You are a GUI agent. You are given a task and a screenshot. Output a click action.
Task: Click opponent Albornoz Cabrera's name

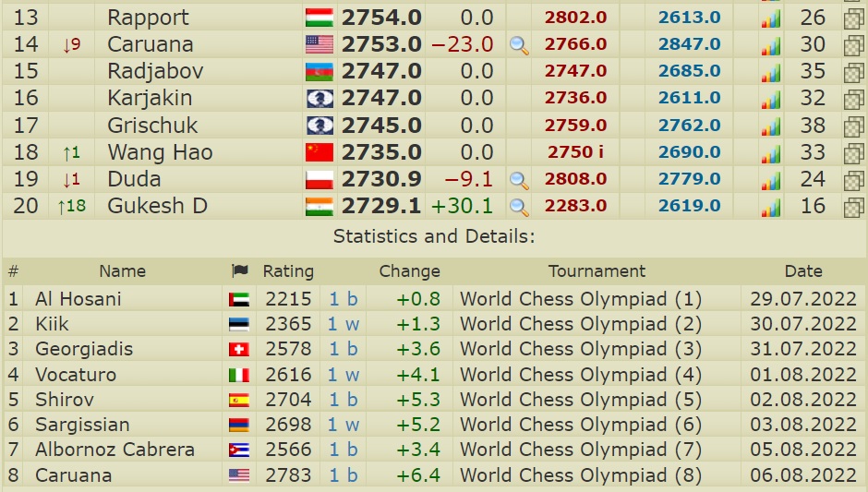(115, 450)
